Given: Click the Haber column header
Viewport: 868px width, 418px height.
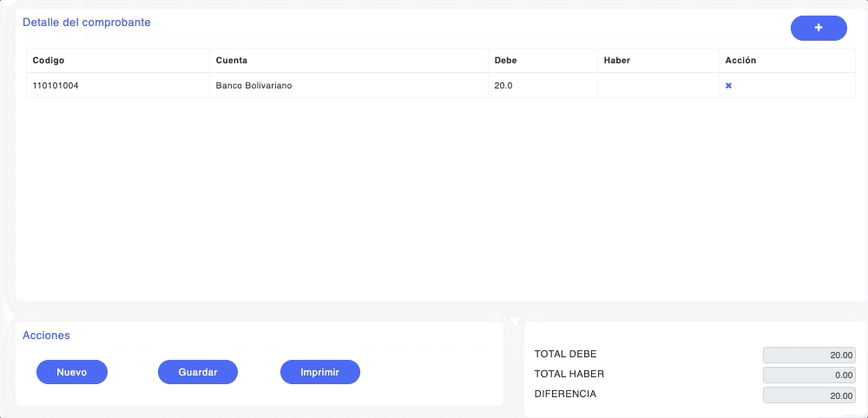Looking at the screenshot, I should coord(616,61).
